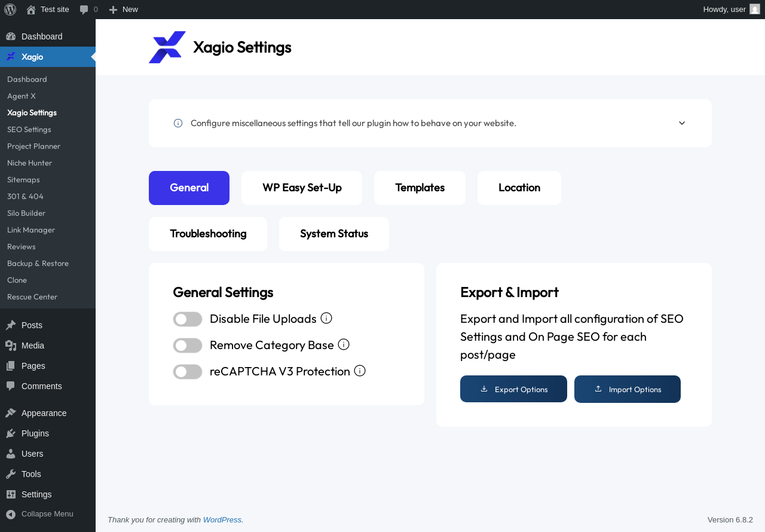
Task: Expand the description banner chevron
Action: click(682, 123)
